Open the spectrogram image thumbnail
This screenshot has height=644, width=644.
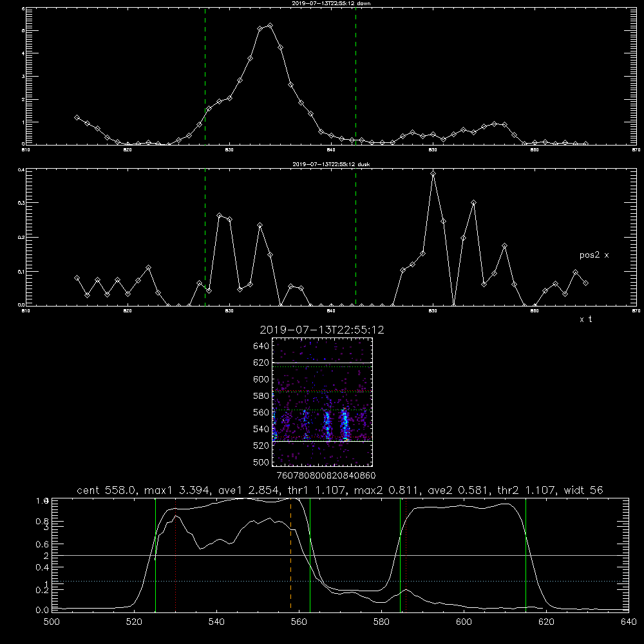[323, 402]
